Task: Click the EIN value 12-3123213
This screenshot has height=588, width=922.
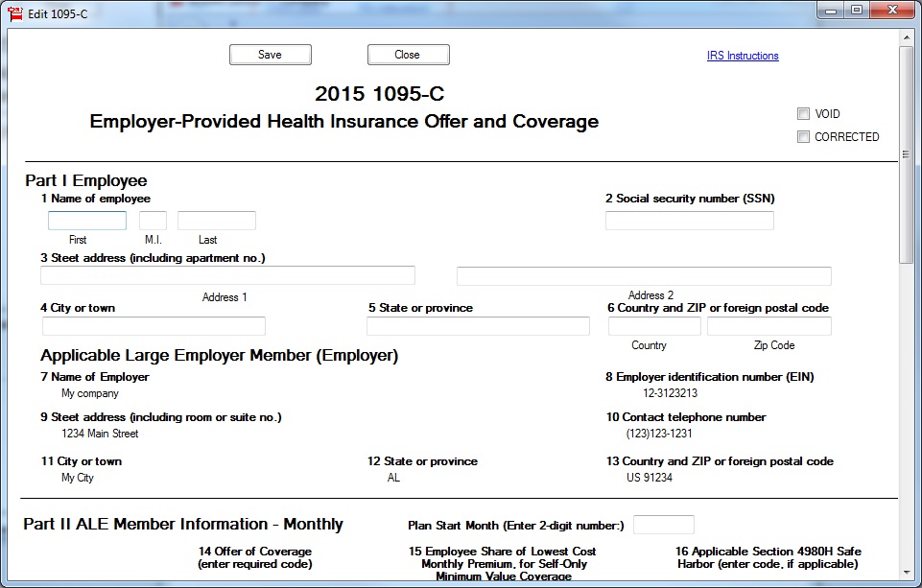Action: tap(671, 393)
